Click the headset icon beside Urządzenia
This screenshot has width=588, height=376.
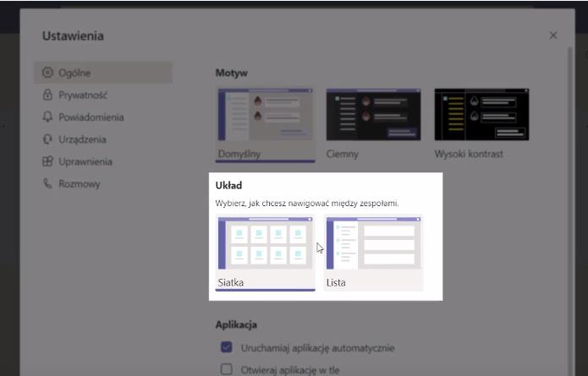click(x=47, y=139)
